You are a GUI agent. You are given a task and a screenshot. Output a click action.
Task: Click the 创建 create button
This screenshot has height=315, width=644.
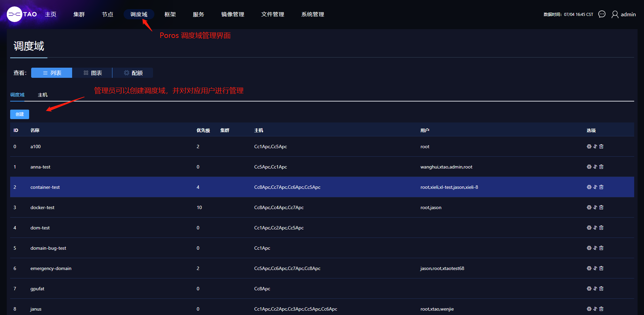click(20, 114)
